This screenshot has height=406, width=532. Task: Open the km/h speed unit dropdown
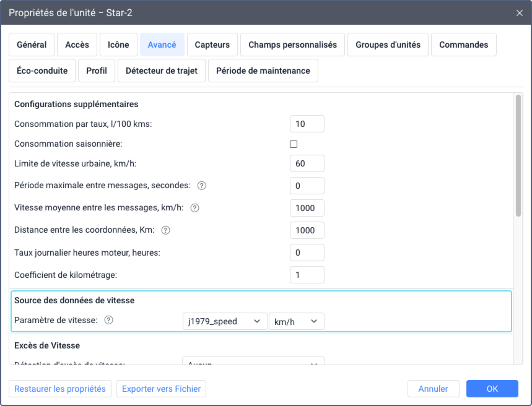(x=296, y=321)
